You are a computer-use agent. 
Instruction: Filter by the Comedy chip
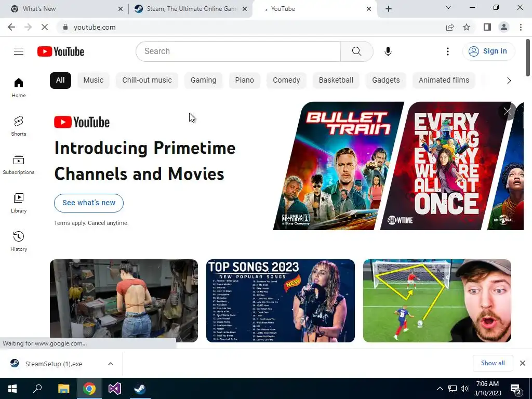286,81
